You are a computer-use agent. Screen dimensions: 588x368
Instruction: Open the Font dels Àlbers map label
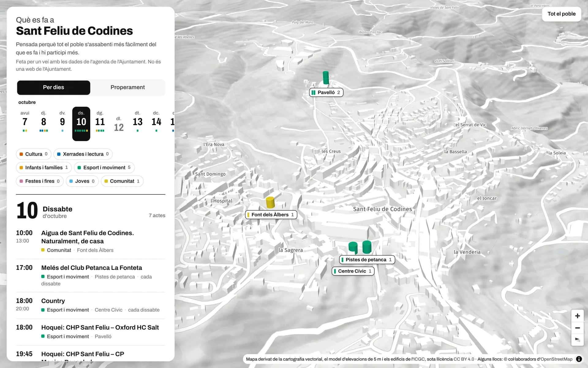[271, 215]
